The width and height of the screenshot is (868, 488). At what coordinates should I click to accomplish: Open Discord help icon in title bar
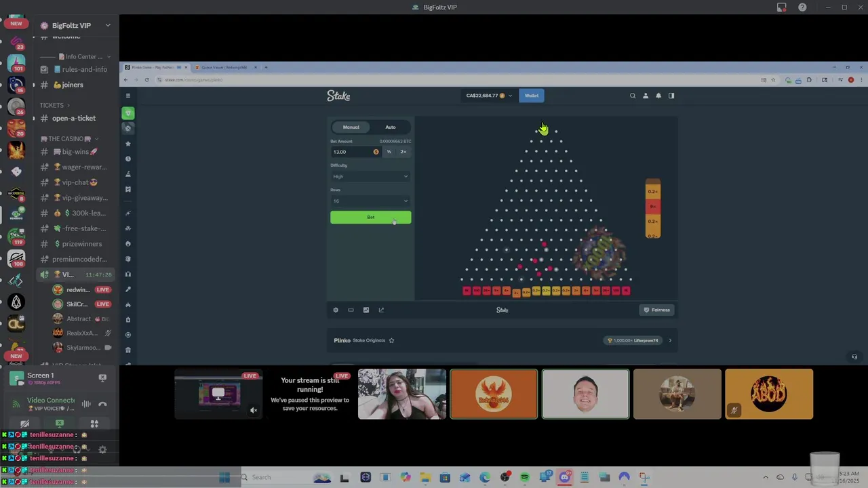pyautogui.click(x=802, y=7)
